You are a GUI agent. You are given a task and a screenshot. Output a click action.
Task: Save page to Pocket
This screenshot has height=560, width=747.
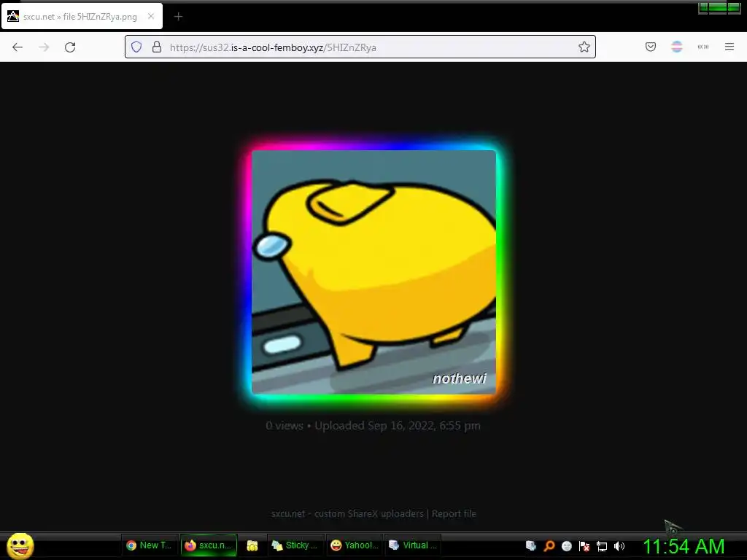pyautogui.click(x=651, y=47)
